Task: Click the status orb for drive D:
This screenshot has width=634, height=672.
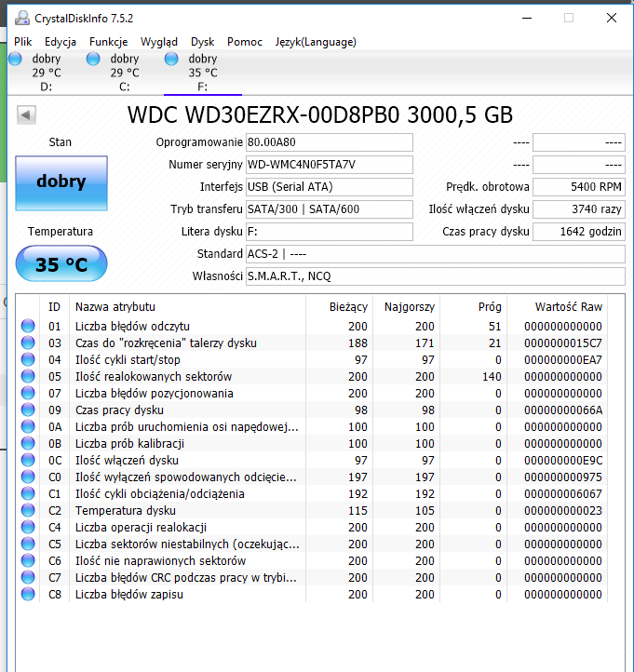Action: click(x=15, y=59)
